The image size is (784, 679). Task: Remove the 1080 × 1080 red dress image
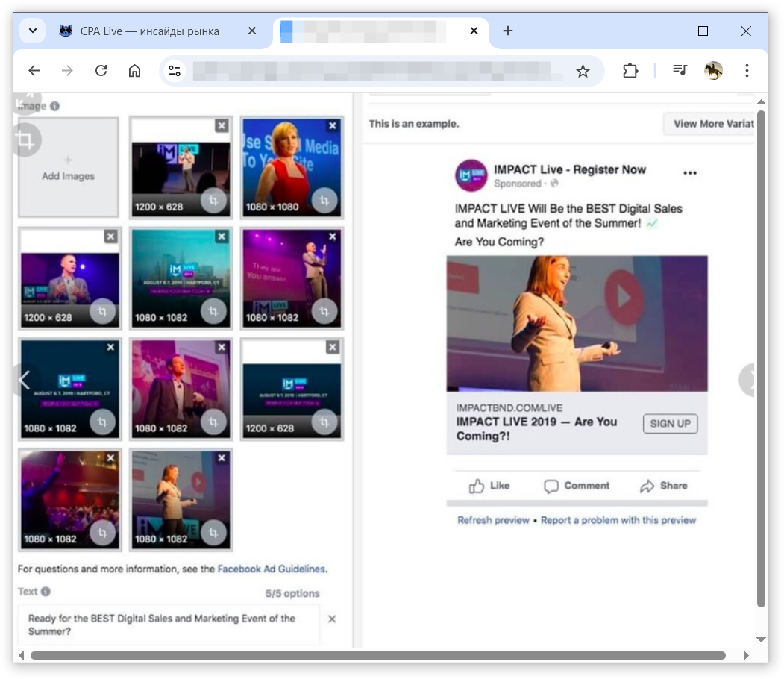tap(333, 125)
